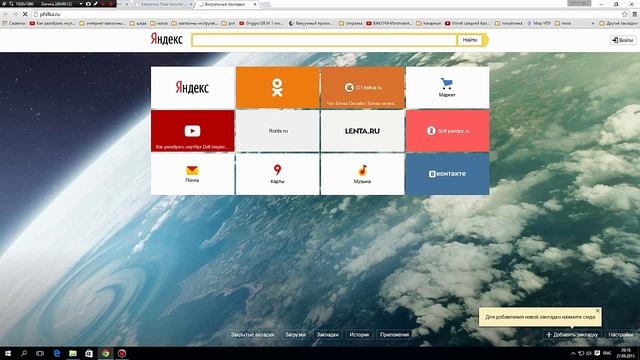The image size is (640, 360).
Task: Click the ENG language indicator
Action: point(607,353)
